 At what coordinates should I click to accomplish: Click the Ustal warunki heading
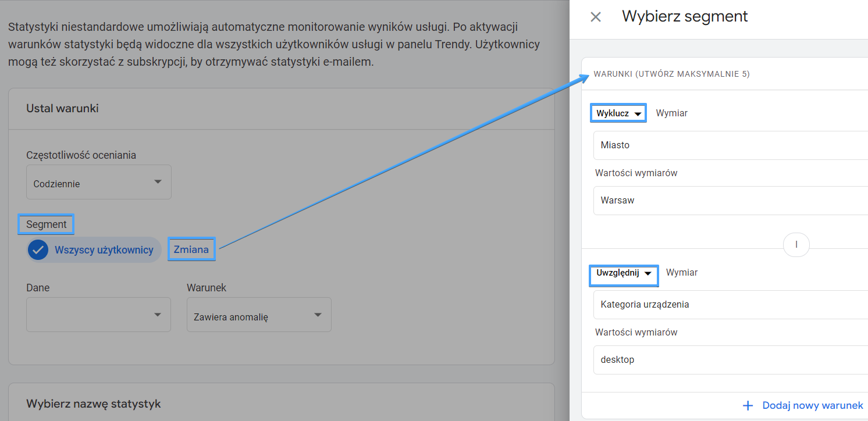62,109
